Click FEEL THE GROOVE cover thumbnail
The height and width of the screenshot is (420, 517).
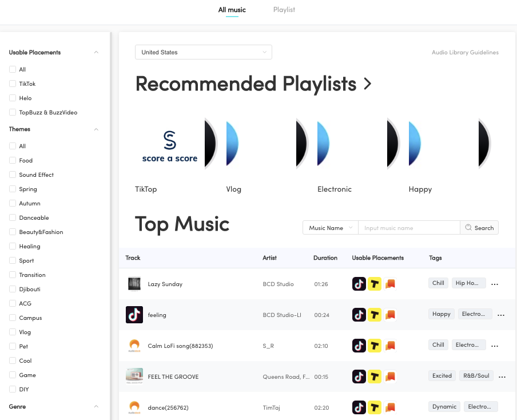[x=134, y=376]
